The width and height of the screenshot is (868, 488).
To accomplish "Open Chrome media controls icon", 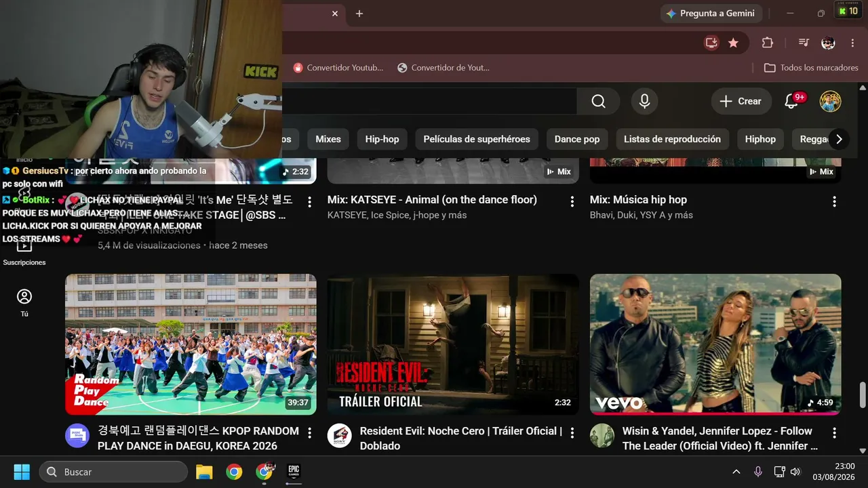I will coord(804,43).
